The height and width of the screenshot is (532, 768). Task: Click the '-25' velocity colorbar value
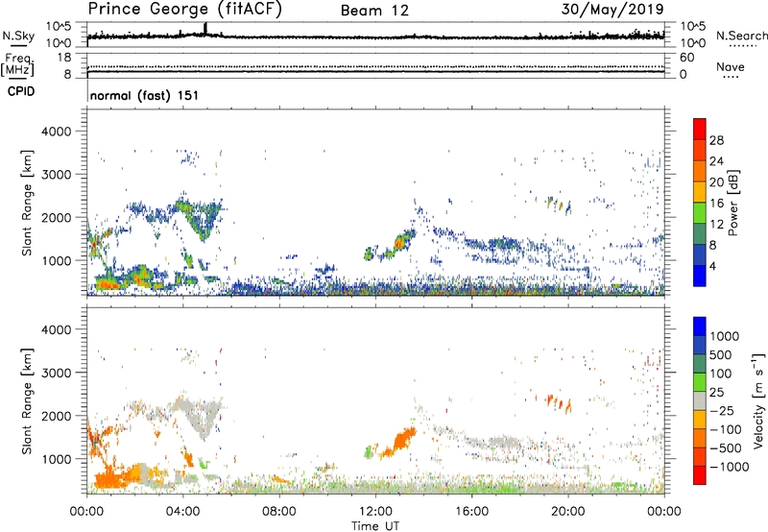722,410
